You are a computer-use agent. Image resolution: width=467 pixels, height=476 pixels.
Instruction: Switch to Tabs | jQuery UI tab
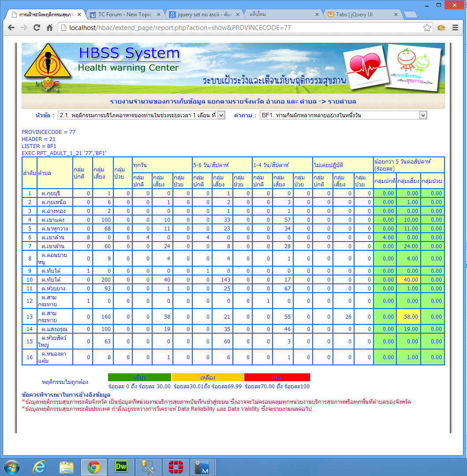click(x=362, y=15)
